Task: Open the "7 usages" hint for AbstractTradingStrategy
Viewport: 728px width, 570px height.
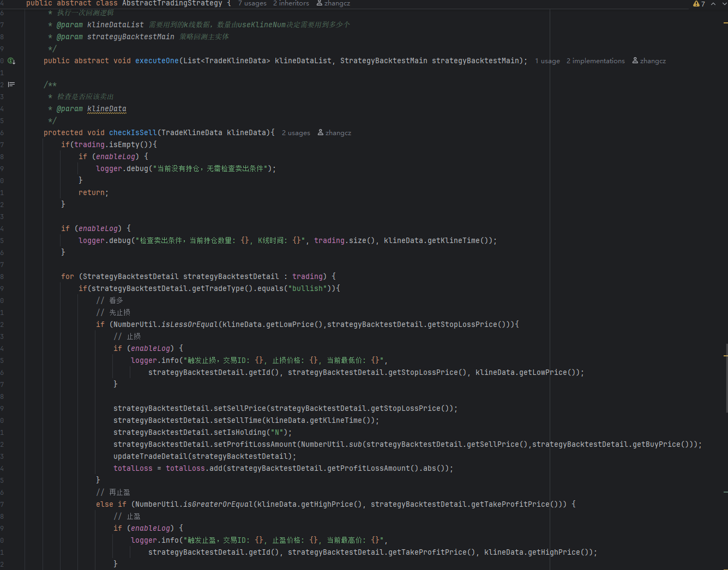Action: click(252, 3)
